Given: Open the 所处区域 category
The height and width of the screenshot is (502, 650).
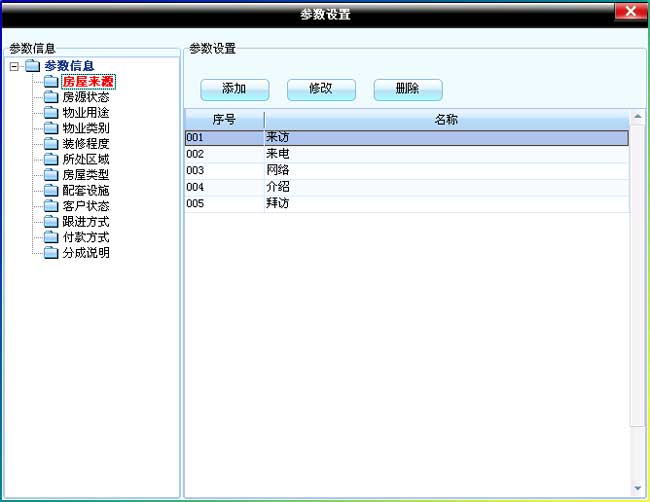Looking at the screenshot, I should pyautogui.click(x=86, y=159).
